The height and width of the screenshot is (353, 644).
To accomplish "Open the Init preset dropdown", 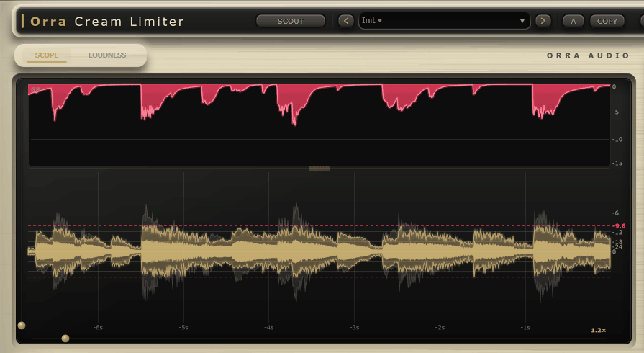I will (445, 21).
